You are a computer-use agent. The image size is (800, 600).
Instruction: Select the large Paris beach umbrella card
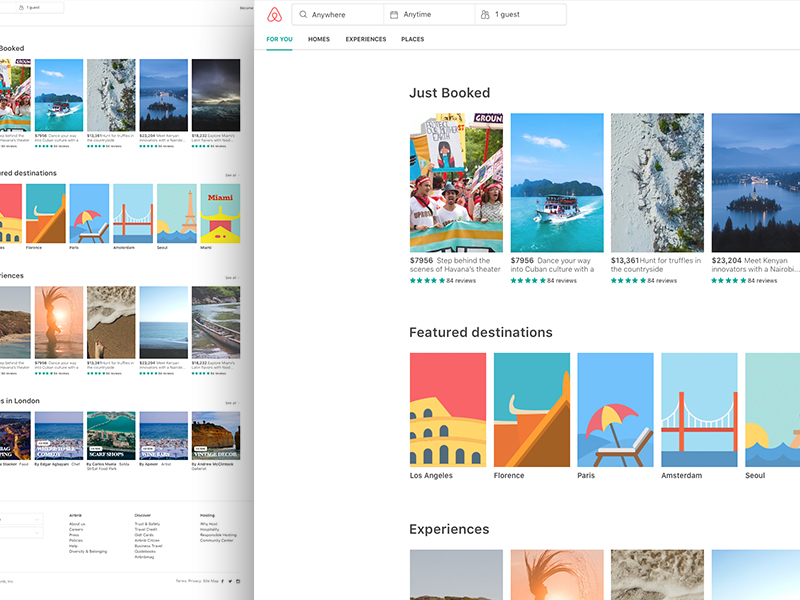615,410
